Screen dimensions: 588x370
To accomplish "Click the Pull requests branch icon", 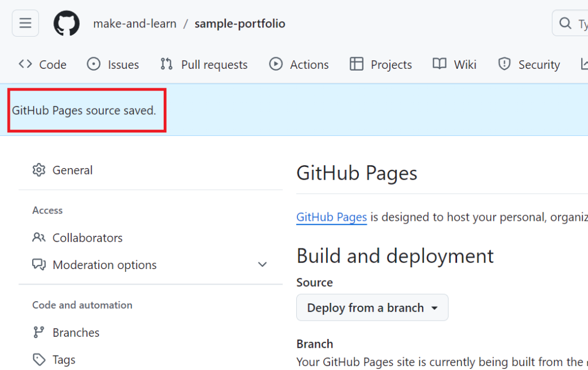I will click(x=166, y=64).
